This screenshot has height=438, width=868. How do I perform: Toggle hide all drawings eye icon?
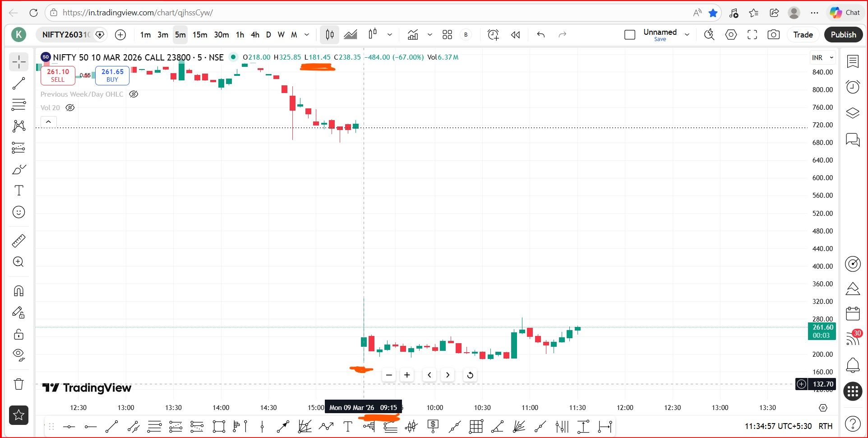pyautogui.click(x=18, y=354)
